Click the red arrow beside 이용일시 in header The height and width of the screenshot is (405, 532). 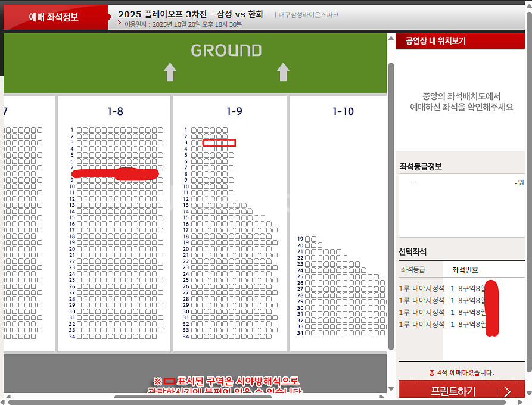click(120, 24)
